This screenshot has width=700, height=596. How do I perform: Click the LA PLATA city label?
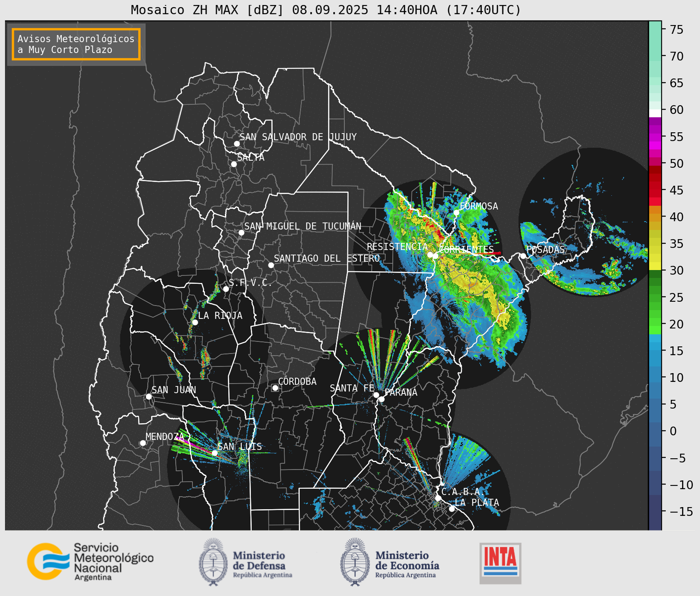[x=477, y=503]
